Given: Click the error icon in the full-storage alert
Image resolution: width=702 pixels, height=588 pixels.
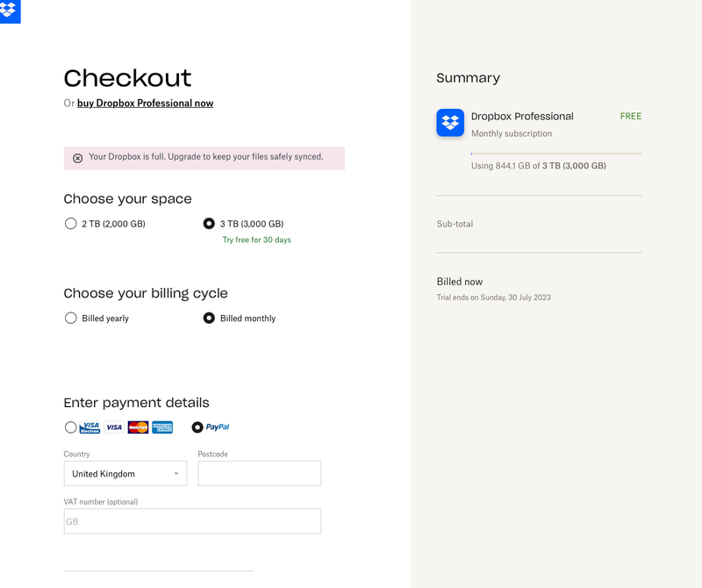Looking at the screenshot, I should click(x=77, y=158).
